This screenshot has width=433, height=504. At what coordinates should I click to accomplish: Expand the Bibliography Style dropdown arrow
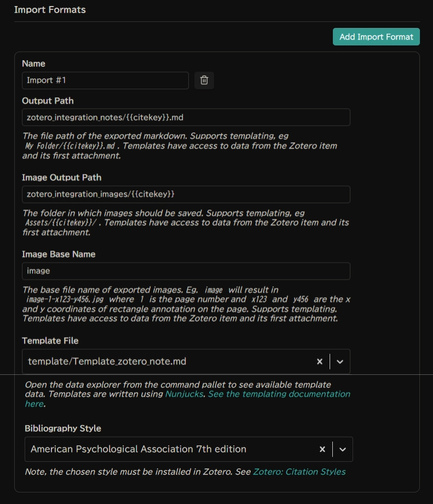[343, 449]
